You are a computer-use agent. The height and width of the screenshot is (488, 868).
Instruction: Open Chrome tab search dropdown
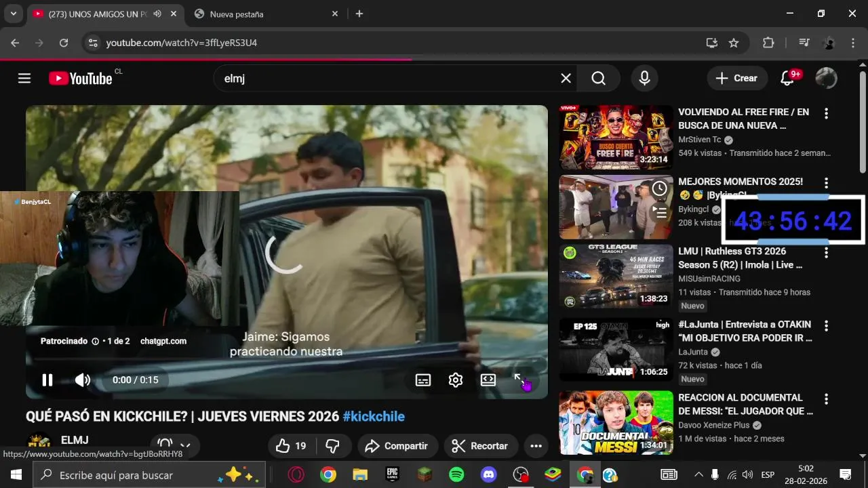click(x=13, y=14)
